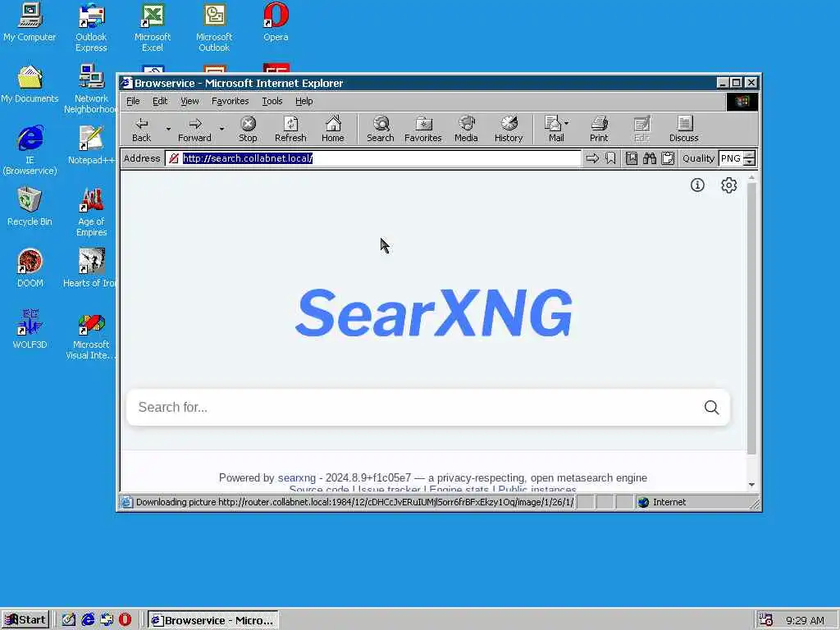The image size is (840, 630).
Task: Open the Media toolbar pane
Action: [466, 130]
